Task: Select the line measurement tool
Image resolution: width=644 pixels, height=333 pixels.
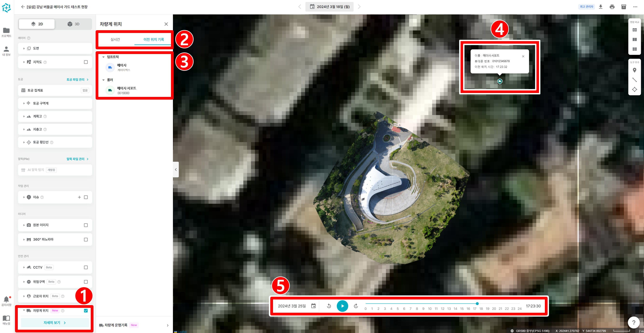Action: [634, 80]
